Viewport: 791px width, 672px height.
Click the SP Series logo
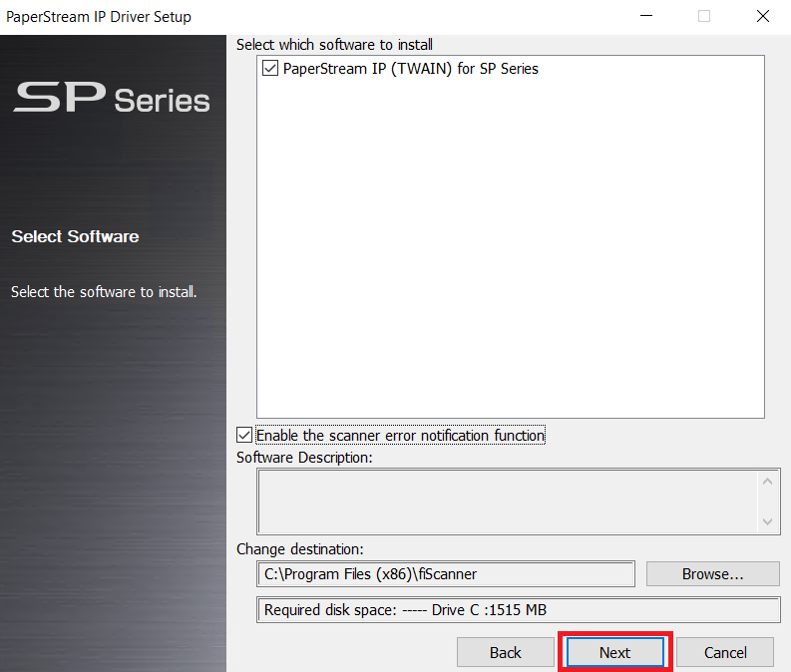[x=112, y=98]
